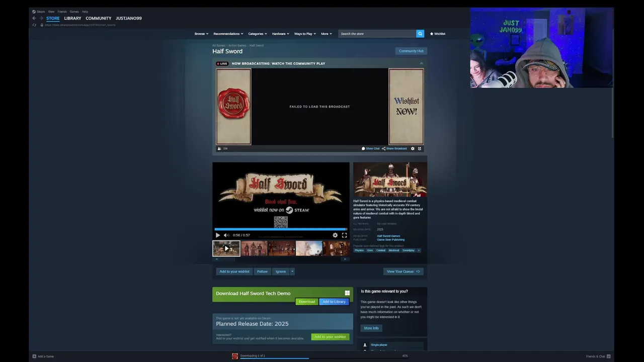Go back with the navigation arrow
644x362 pixels.
pos(34,18)
